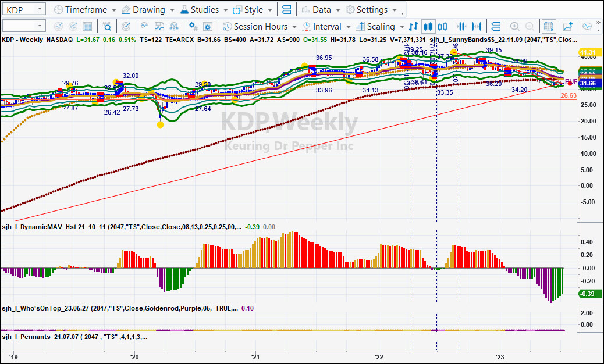Image resolution: width=604 pixels, height=364 pixels.
Task: Click the linked-nodes curve icon
Action: (174, 27)
